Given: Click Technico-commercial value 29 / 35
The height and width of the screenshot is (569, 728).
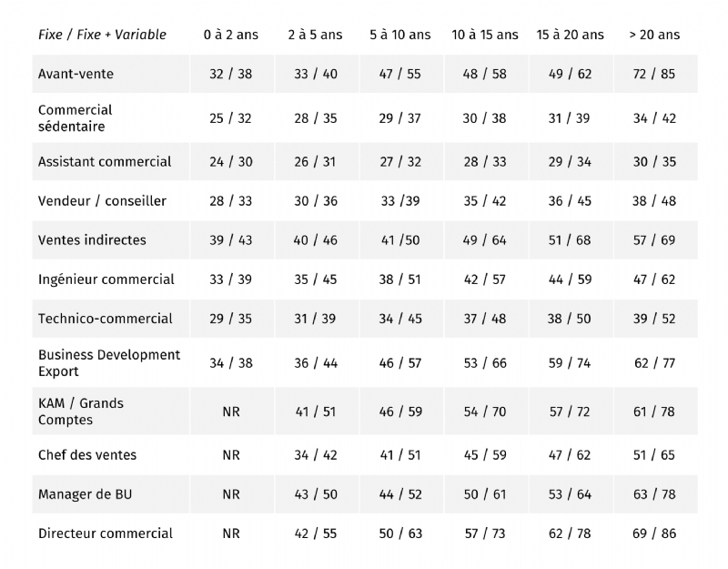Looking at the screenshot, I should click(x=231, y=319).
